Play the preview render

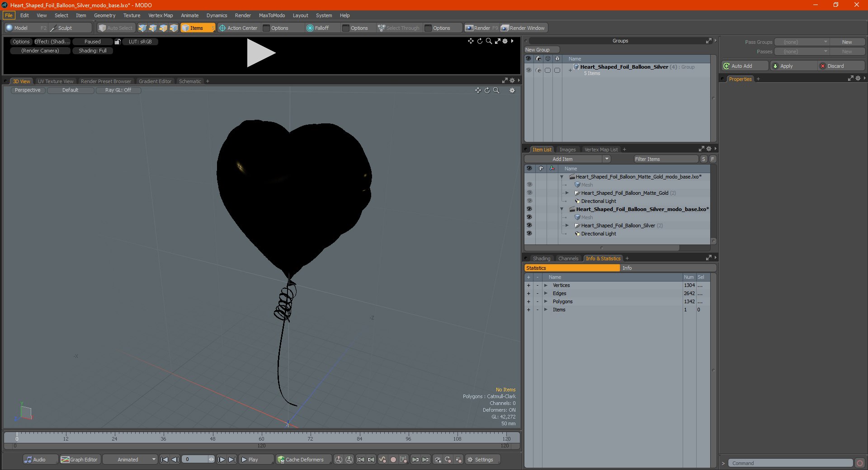(x=260, y=53)
